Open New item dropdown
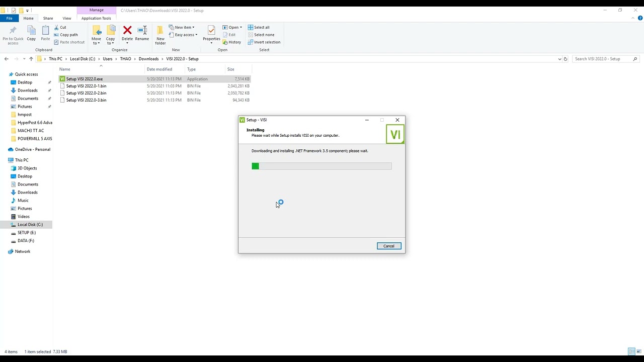Image resolution: width=644 pixels, height=362 pixels. click(x=182, y=28)
